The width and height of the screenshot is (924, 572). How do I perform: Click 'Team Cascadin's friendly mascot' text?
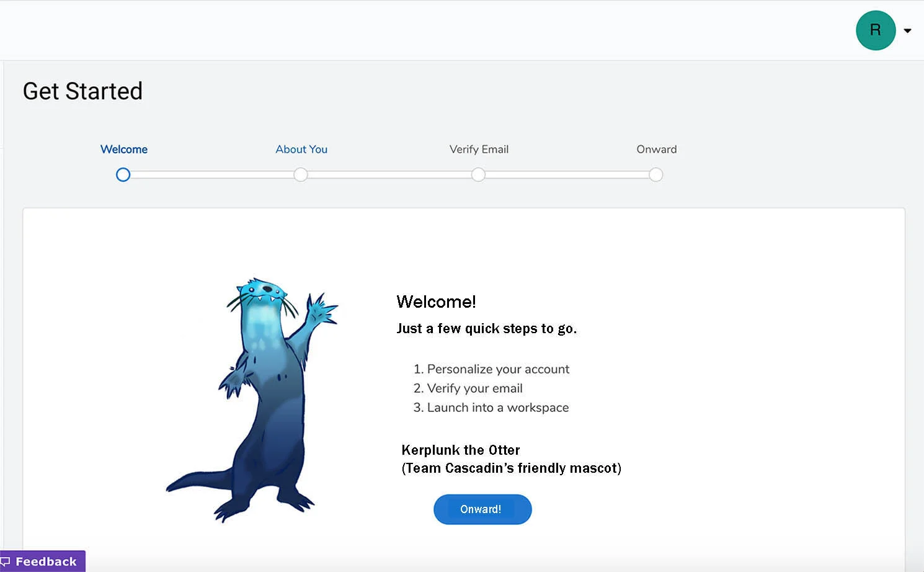(511, 468)
